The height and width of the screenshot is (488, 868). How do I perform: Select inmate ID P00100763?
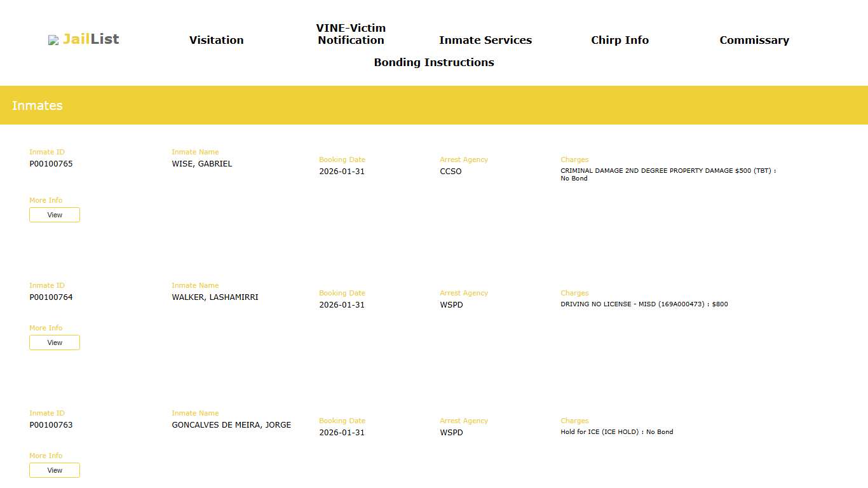click(51, 425)
